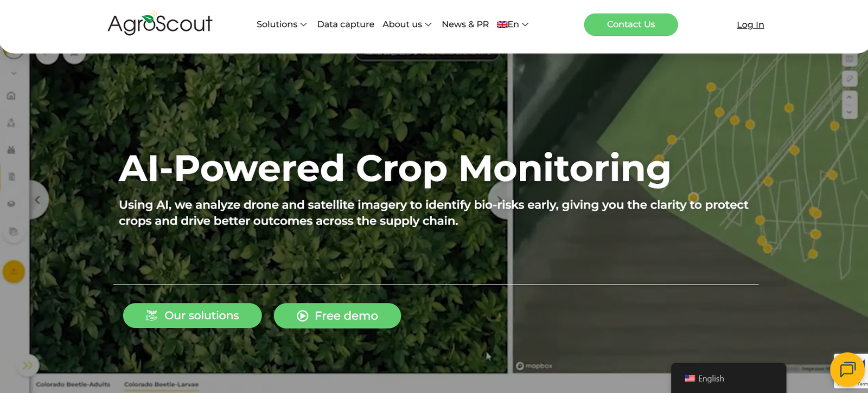
Task: Expand the Solutions dropdown menu
Action: pyautogui.click(x=282, y=24)
